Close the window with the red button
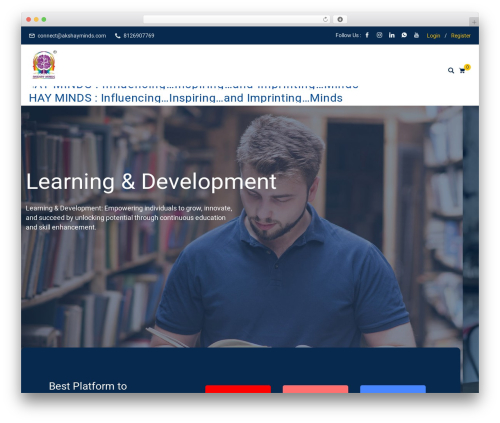This screenshot has width=500, height=423. pyautogui.click(x=29, y=19)
